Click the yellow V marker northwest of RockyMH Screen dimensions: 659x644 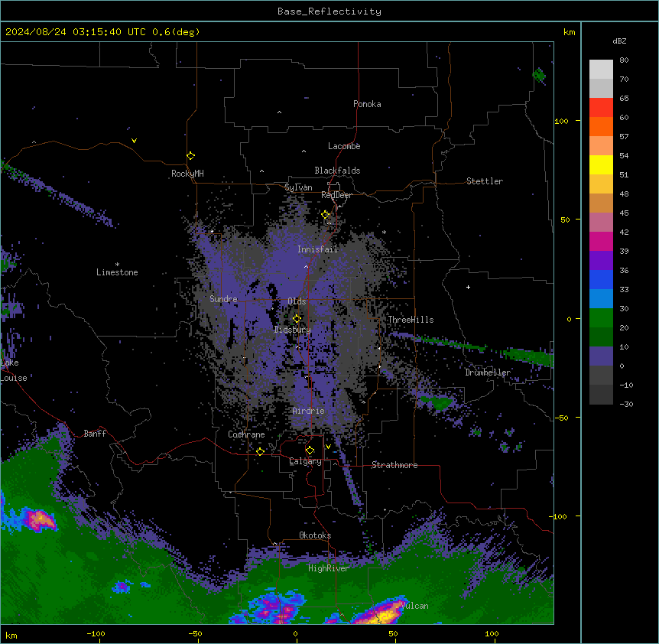134,141
